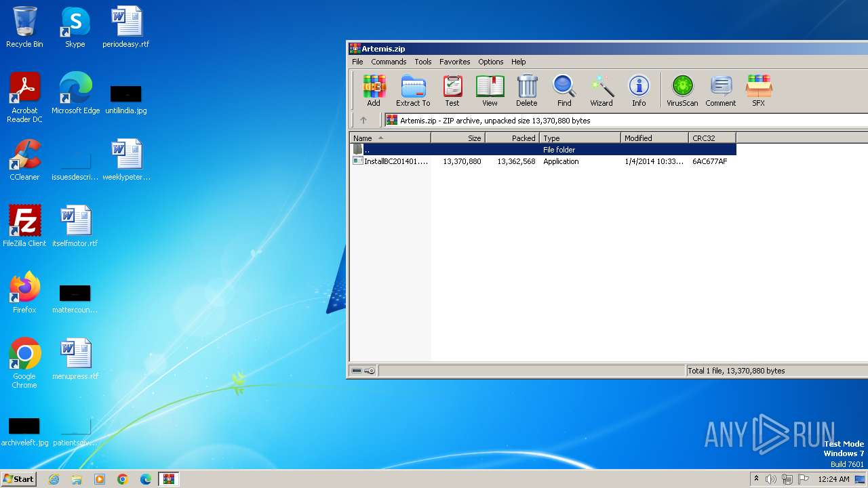Show hidden tray icons arrow
Image resolution: width=868 pixels, height=488 pixels.
click(x=756, y=479)
